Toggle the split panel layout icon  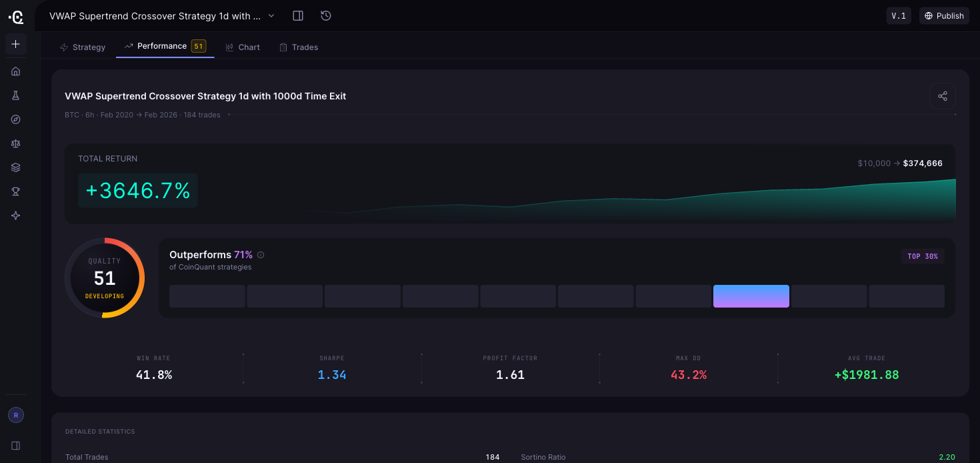[x=298, y=15]
